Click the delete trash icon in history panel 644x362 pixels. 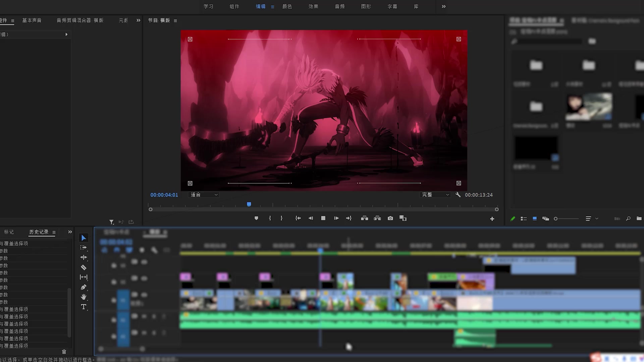[64, 352]
